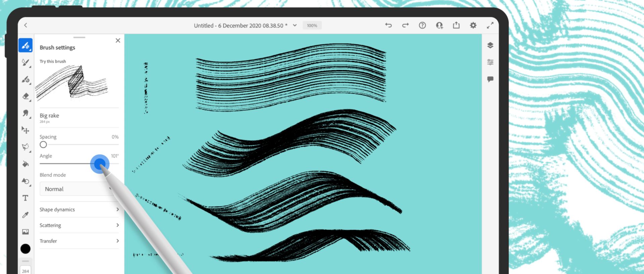This screenshot has height=274, width=644.
Task: Redo the last action
Action: [x=405, y=25]
